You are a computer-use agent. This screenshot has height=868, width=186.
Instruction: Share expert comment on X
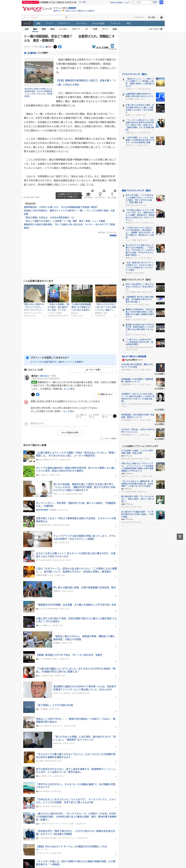coord(33,394)
